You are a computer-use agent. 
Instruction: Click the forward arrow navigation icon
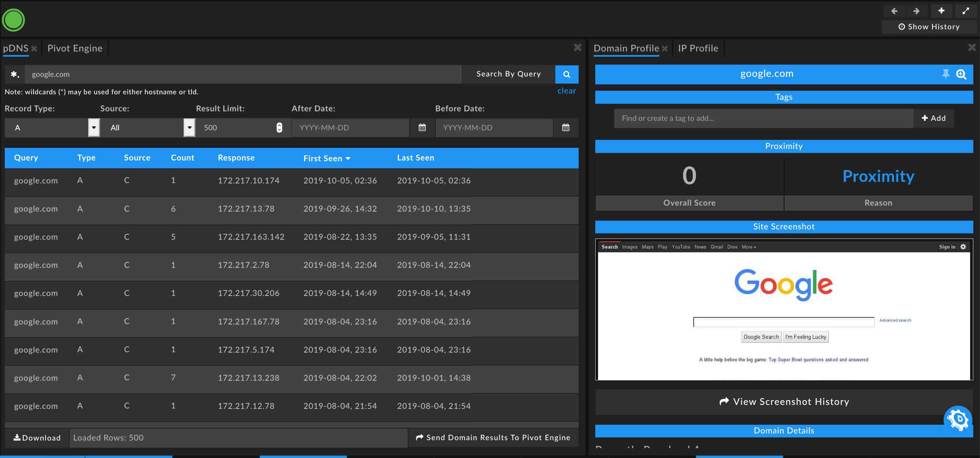(x=916, y=11)
